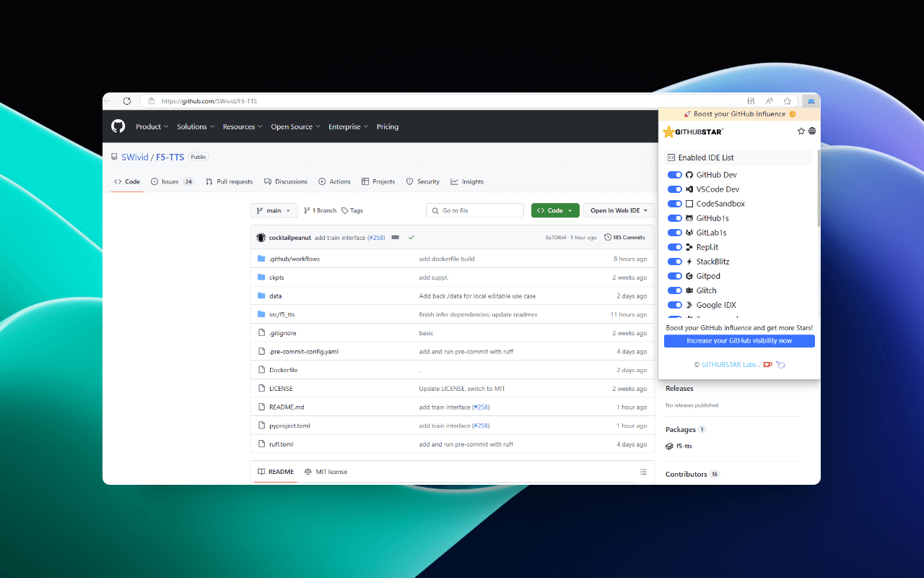Screen dimensions: 924x578
Task: Open the Pull requests tab
Action: [x=229, y=181]
